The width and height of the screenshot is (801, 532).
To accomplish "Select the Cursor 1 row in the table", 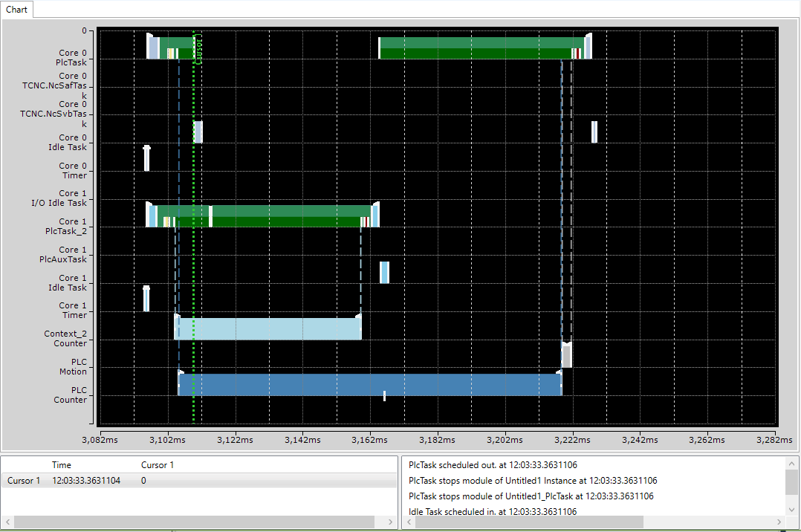I will (x=198, y=481).
